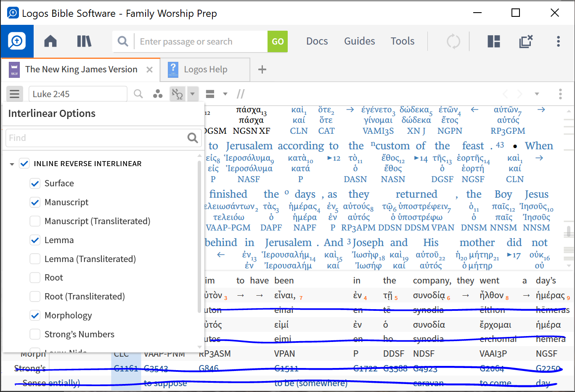Uncheck the Morphology option
Image resolution: width=575 pixels, height=392 pixels.
(x=35, y=315)
